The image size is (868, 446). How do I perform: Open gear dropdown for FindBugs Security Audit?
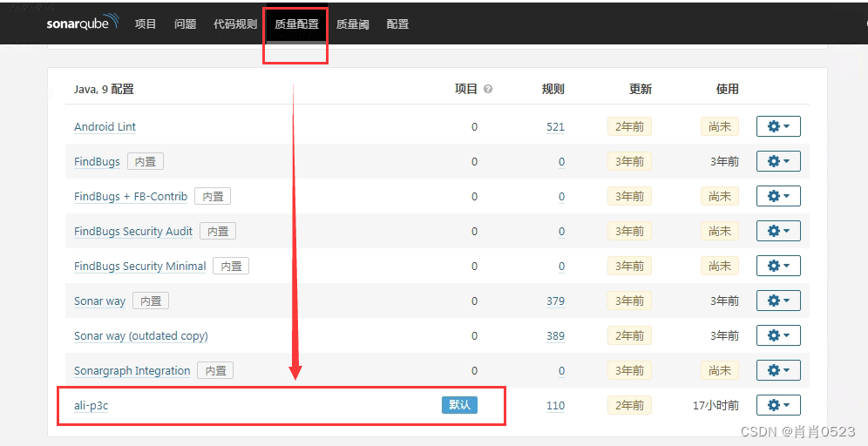(778, 232)
